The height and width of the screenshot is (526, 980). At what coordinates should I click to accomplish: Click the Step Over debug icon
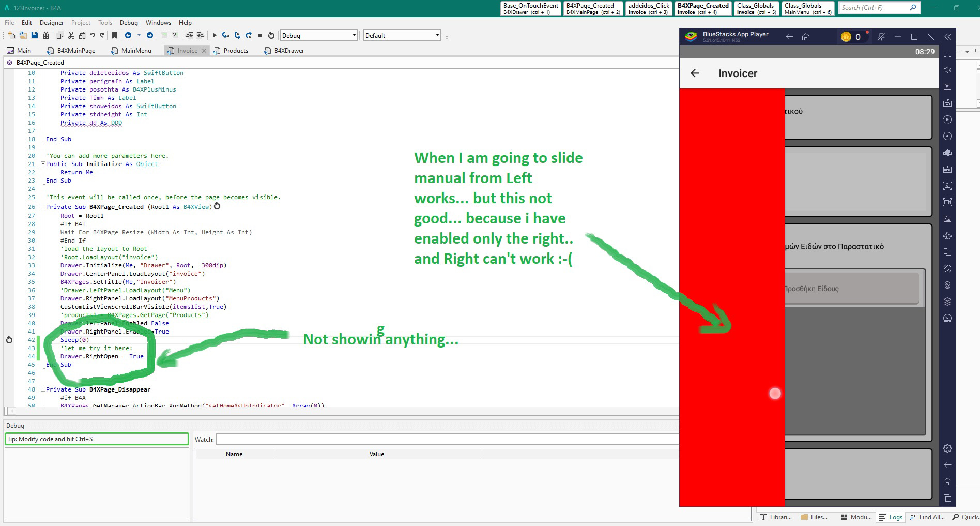pyautogui.click(x=237, y=35)
